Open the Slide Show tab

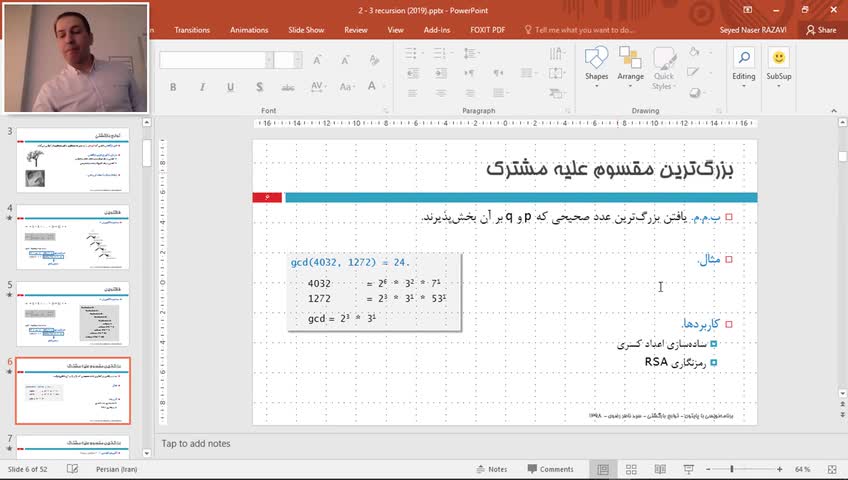(306, 30)
